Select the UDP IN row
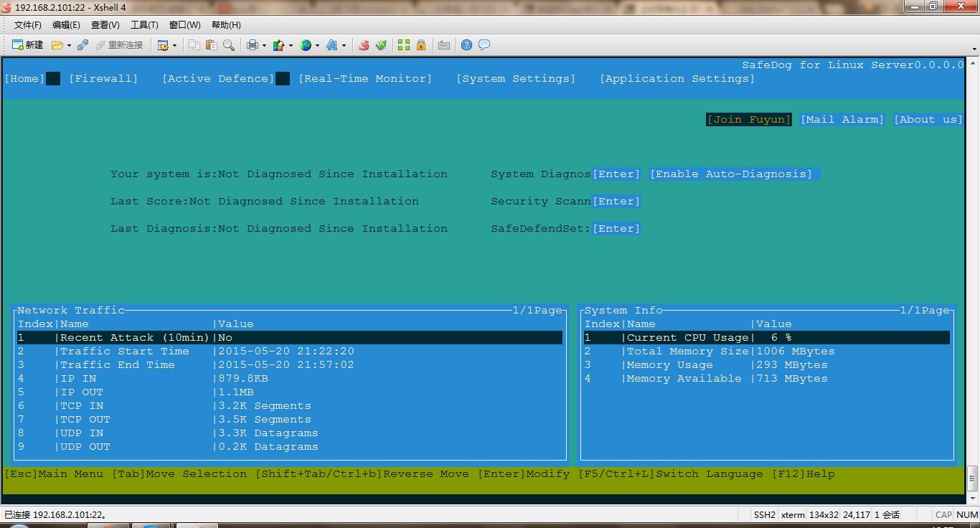 point(290,433)
